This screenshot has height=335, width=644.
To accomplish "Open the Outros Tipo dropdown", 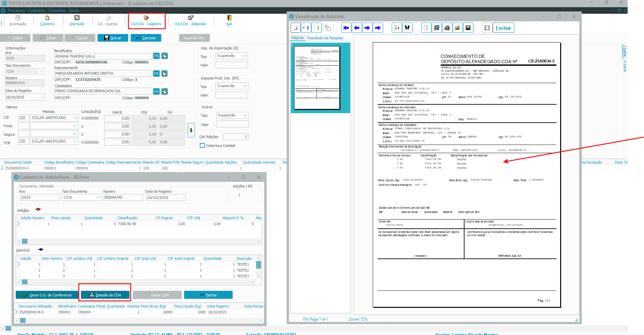I will click(x=245, y=115).
